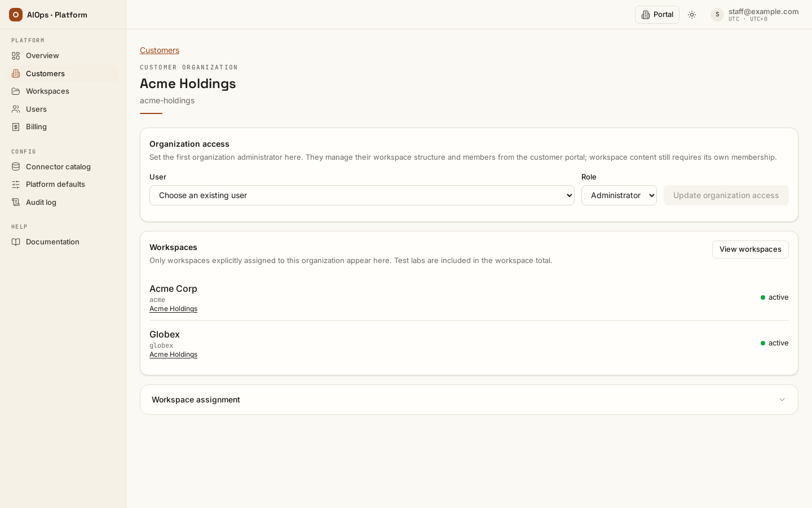Open the Portal button in header
The height and width of the screenshot is (508, 812).
point(657,15)
